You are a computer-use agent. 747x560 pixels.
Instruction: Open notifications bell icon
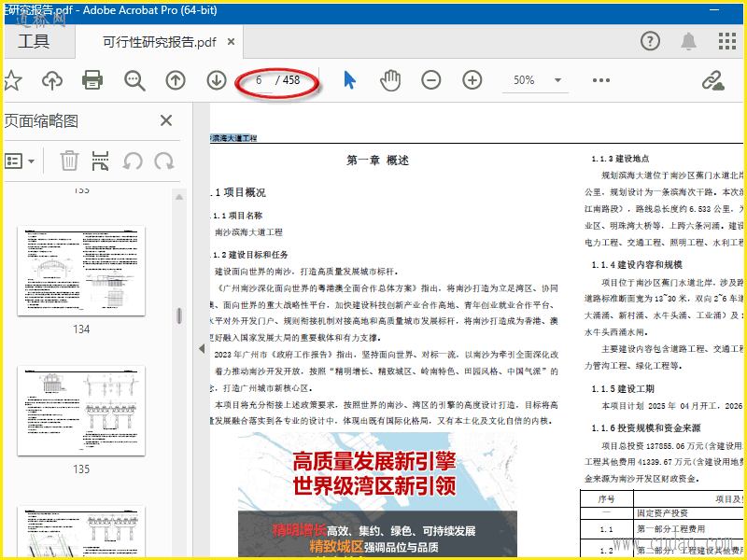688,41
